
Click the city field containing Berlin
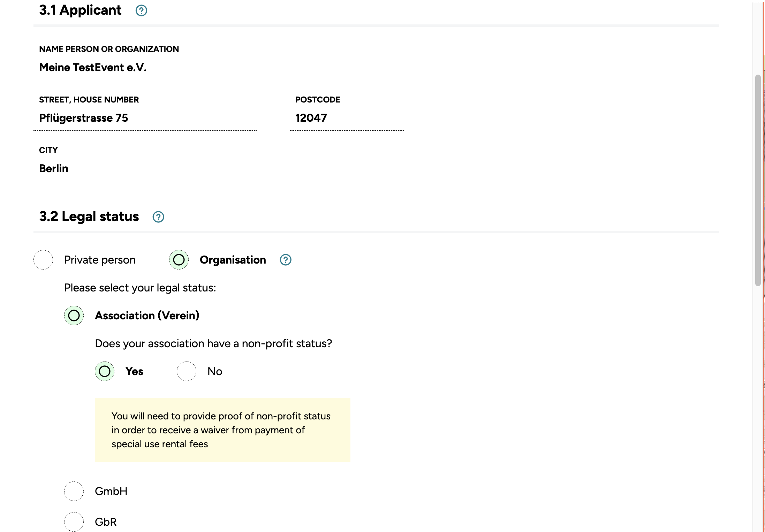(145, 169)
